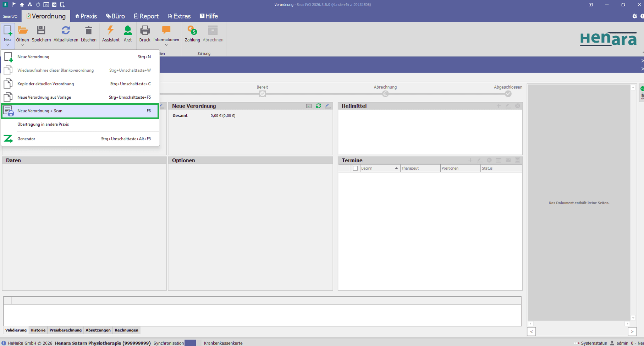Open the settings gear icon at top right

point(635,16)
